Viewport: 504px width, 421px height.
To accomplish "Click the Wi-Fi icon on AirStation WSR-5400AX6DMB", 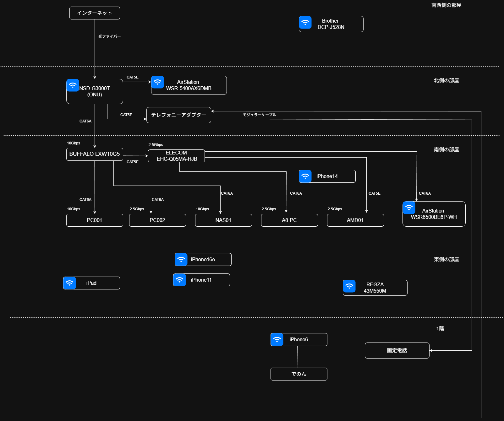I will click(157, 82).
